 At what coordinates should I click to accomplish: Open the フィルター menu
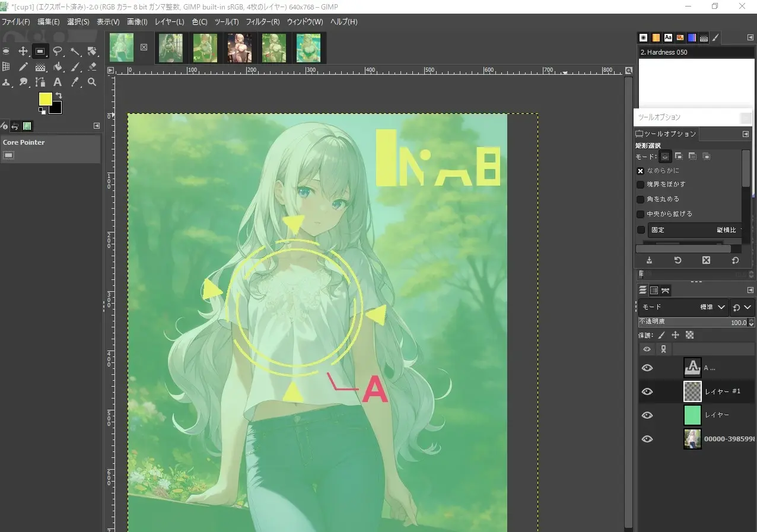(263, 22)
